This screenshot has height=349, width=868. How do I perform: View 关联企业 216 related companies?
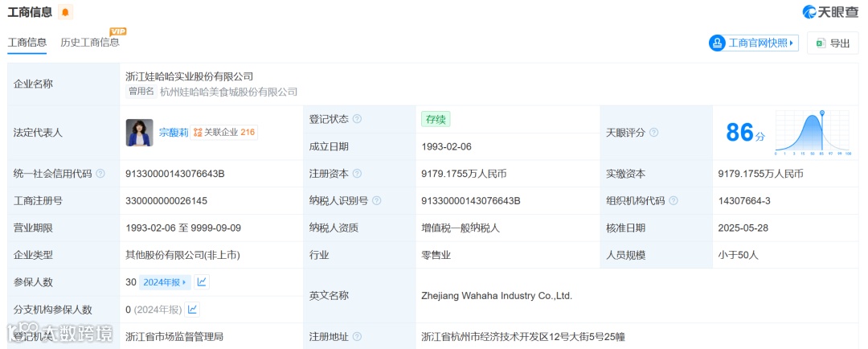click(x=224, y=133)
